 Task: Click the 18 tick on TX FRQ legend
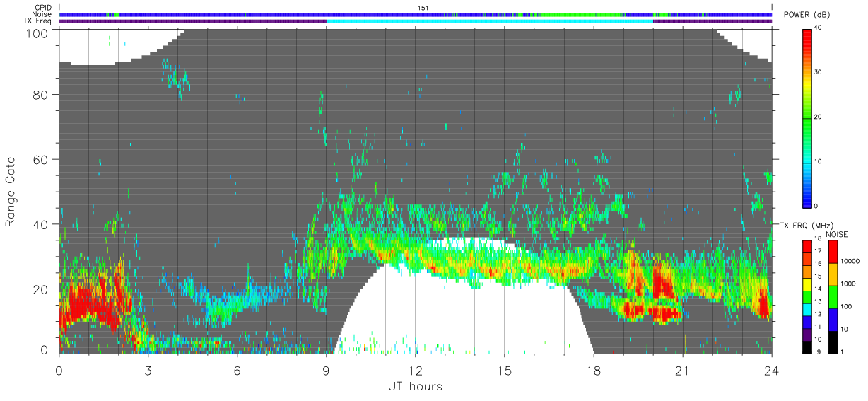[x=819, y=240]
